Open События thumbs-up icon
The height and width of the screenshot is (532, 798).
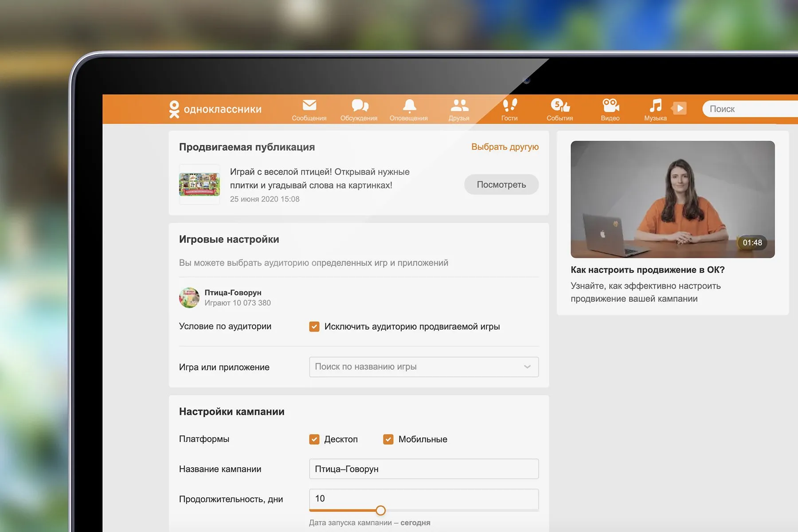coord(560,105)
